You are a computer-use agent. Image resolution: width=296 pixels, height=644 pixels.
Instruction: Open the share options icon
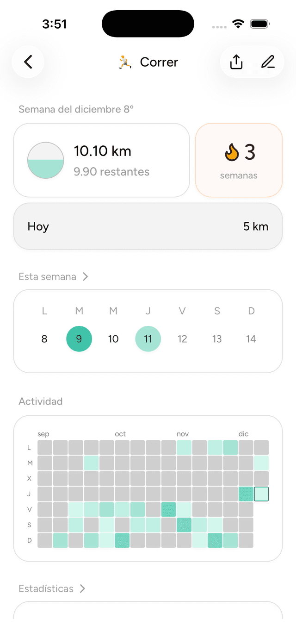click(236, 62)
